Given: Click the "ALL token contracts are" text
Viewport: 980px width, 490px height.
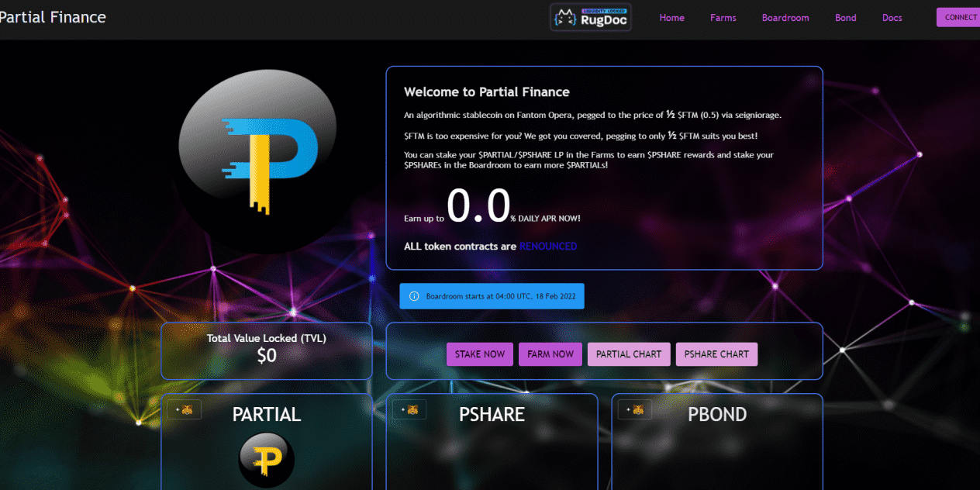Looking at the screenshot, I should (461, 247).
